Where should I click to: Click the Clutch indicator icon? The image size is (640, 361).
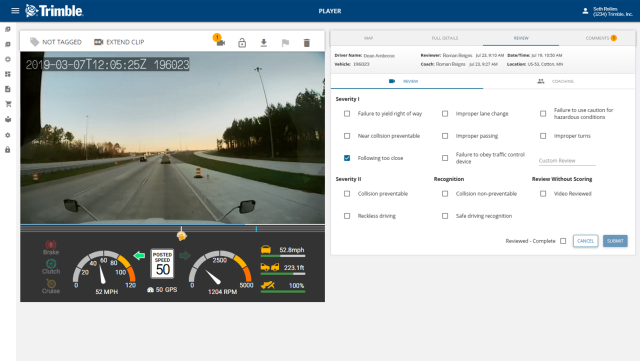pyautogui.click(x=51, y=264)
